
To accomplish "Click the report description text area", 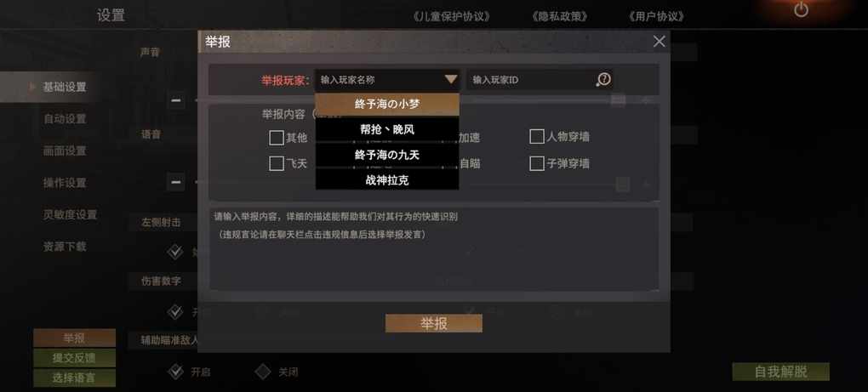I will (433, 249).
